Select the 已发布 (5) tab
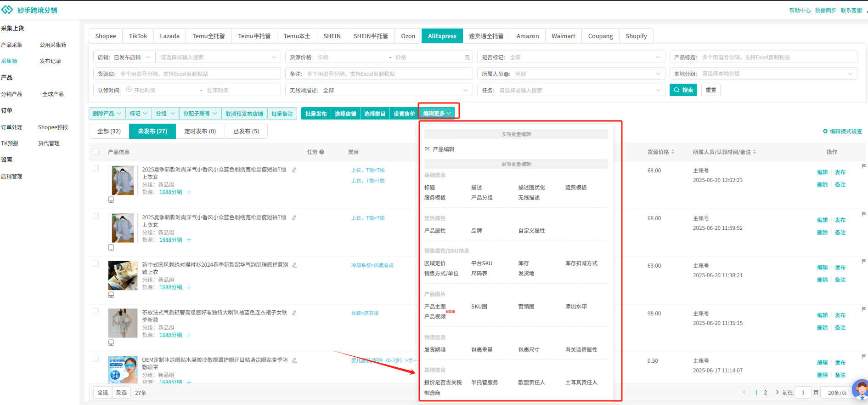Viewport: 868px width, 405px height. (246, 131)
